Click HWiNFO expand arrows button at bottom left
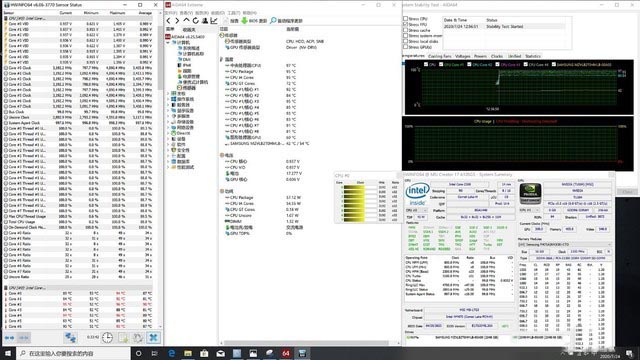640x360 pixels. [x=9, y=338]
